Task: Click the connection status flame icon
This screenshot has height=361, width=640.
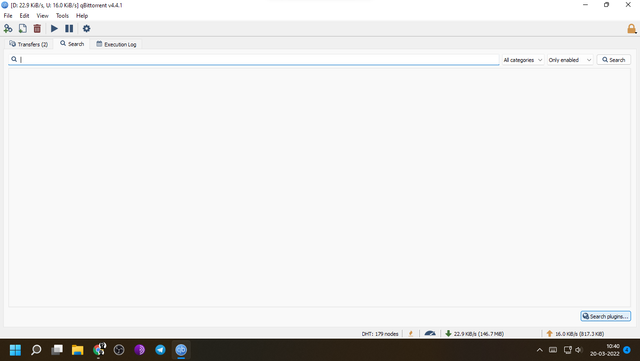Action: click(x=411, y=334)
